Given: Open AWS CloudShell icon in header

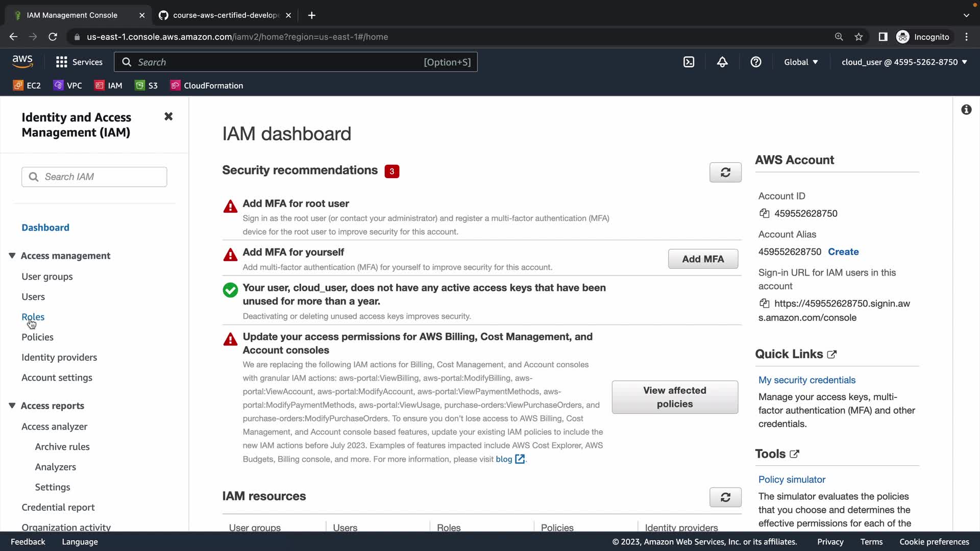Looking at the screenshot, I should (689, 62).
